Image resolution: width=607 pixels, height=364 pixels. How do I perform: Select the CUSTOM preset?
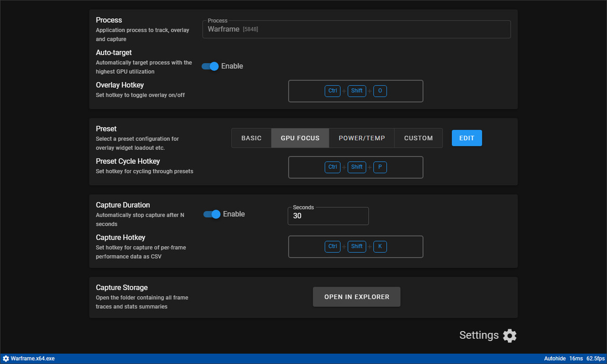coord(419,138)
